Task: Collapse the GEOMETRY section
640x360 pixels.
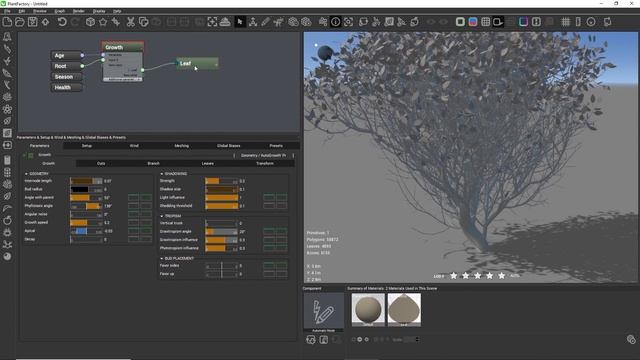Action: pyautogui.click(x=27, y=174)
